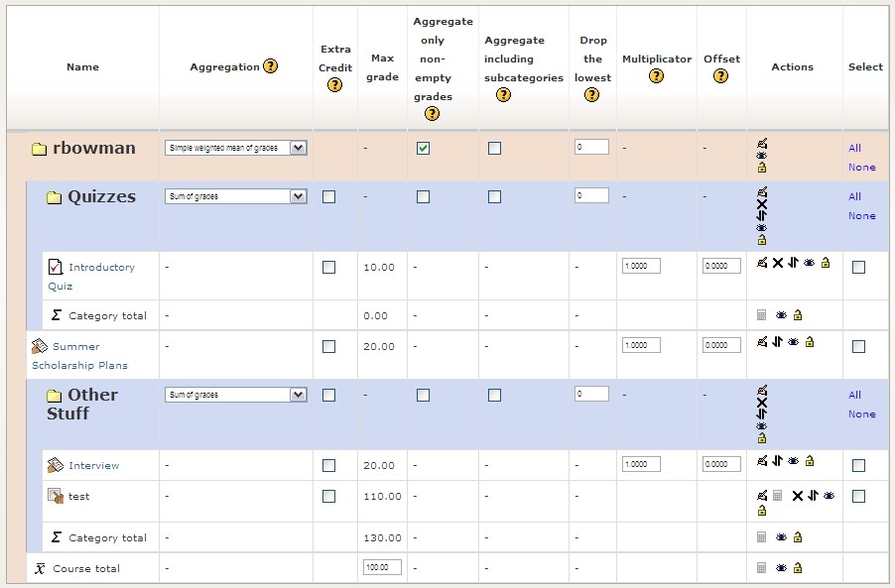Viewport: 895px width, 588px height.
Task: Click help icon next to Aggregation header
Action: 270,66
